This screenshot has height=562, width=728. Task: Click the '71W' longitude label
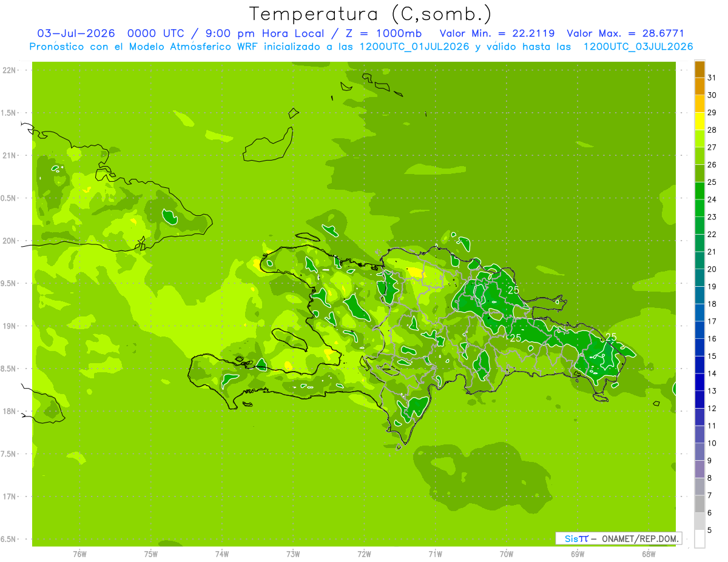[x=435, y=554]
